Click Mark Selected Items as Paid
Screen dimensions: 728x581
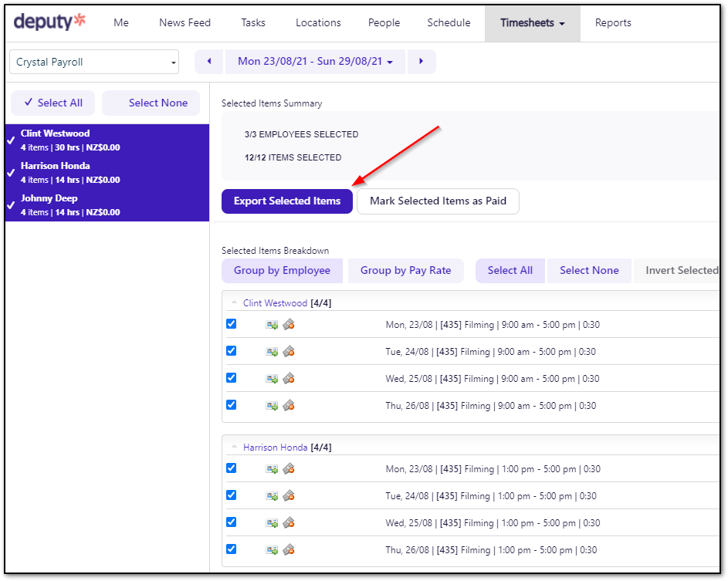tap(438, 201)
